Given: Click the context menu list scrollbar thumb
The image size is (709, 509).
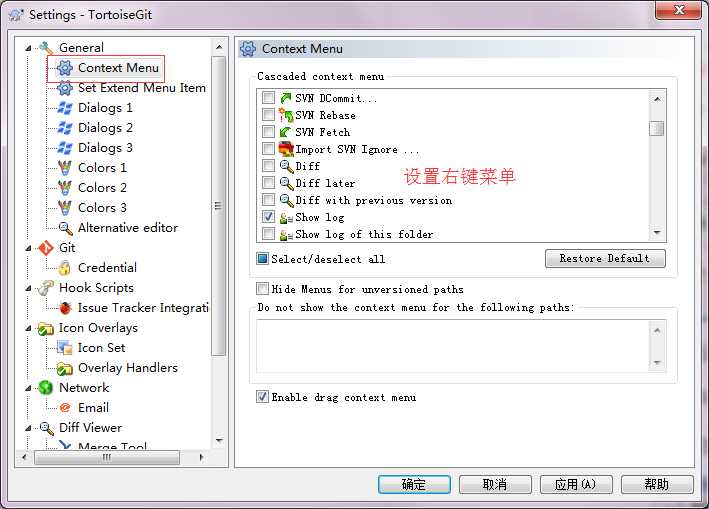Looking at the screenshot, I should [657, 128].
